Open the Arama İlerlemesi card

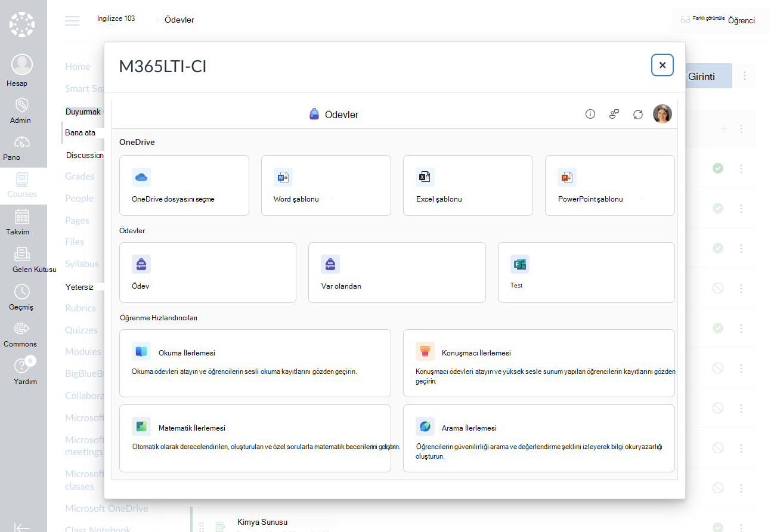pyautogui.click(x=539, y=438)
